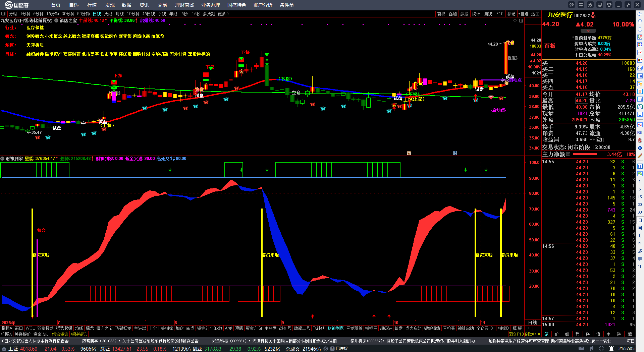Click the FS sidebar icon
The height and width of the screenshot is (352, 644).
click(x=640, y=166)
